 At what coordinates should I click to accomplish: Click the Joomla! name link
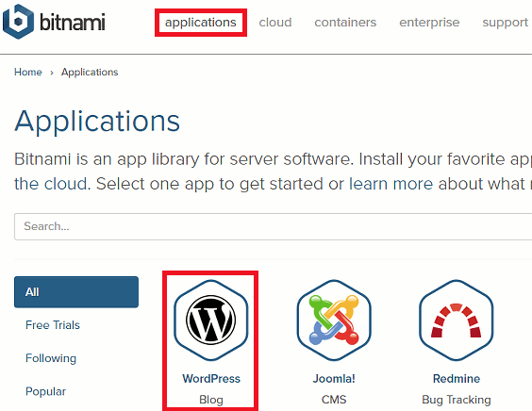(x=334, y=378)
